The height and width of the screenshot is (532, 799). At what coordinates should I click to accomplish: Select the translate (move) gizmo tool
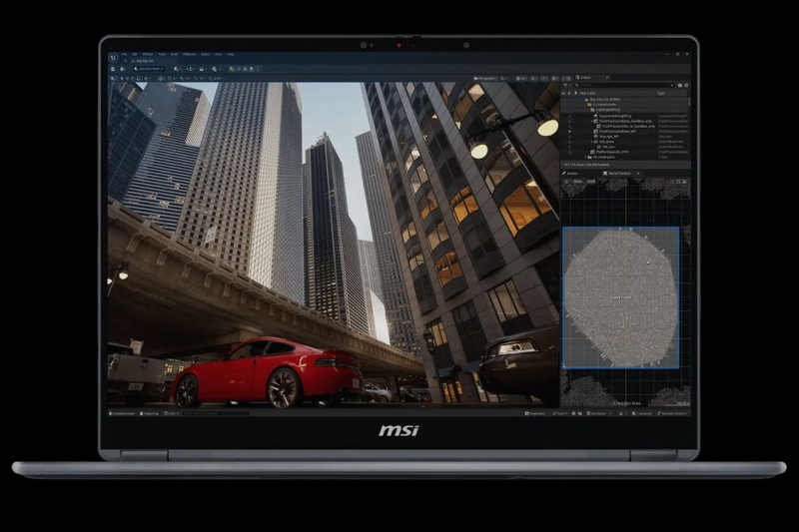coord(128,79)
